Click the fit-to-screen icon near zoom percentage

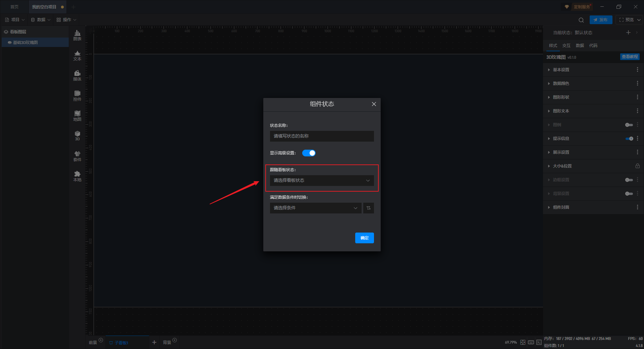(523, 342)
